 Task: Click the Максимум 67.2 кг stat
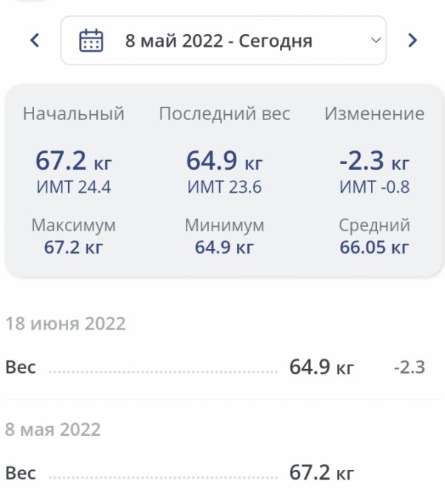click(73, 247)
